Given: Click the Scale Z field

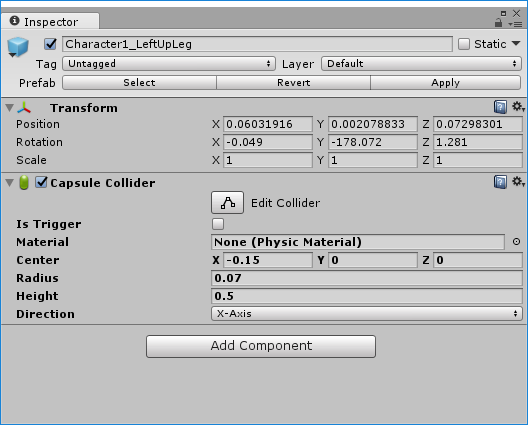Looking at the screenshot, I should point(477,160).
